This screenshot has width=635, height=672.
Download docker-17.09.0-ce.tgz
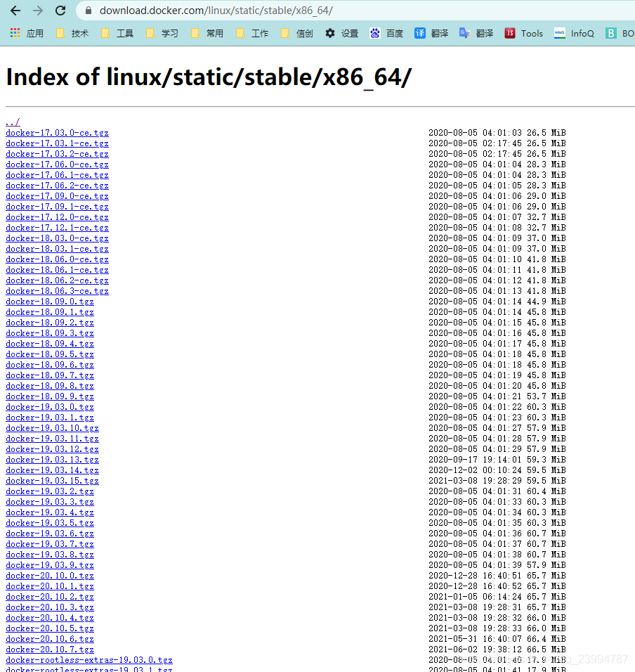(x=57, y=196)
